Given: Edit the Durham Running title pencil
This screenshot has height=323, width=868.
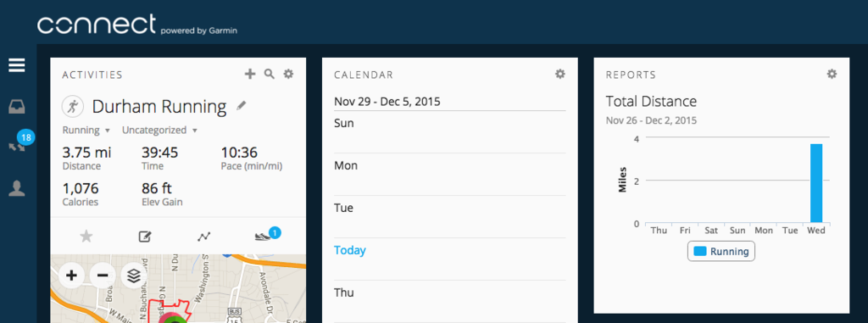Looking at the screenshot, I should tap(241, 106).
